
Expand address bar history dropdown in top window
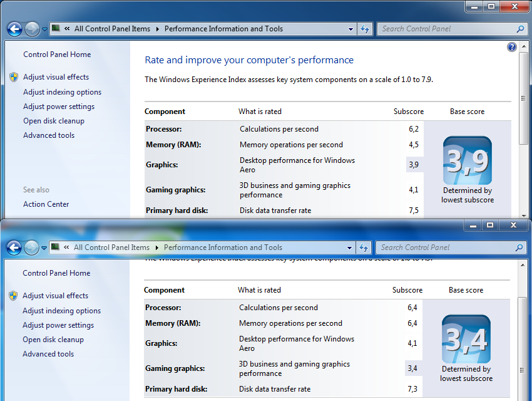tap(351, 29)
